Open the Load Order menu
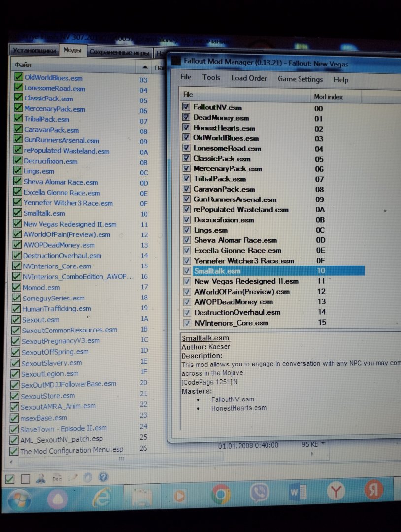The width and height of the screenshot is (401, 532). pos(249,78)
